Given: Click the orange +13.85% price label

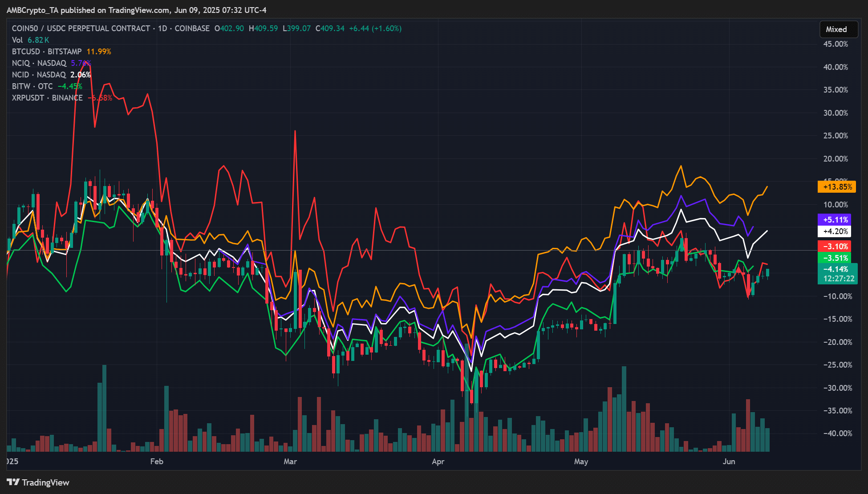Looking at the screenshot, I should (837, 187).
